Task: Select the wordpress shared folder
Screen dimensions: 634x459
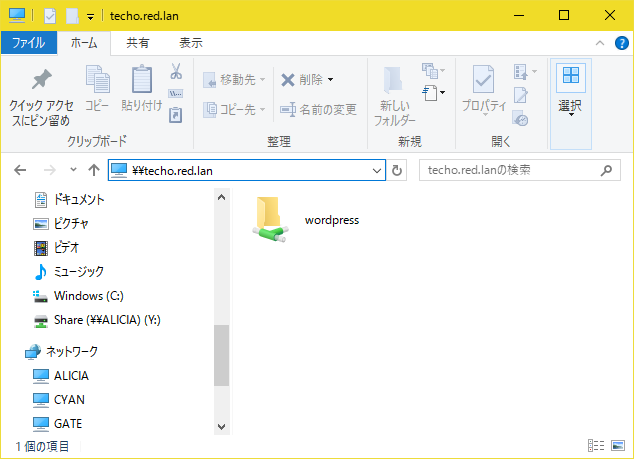Action: point(306,220)
